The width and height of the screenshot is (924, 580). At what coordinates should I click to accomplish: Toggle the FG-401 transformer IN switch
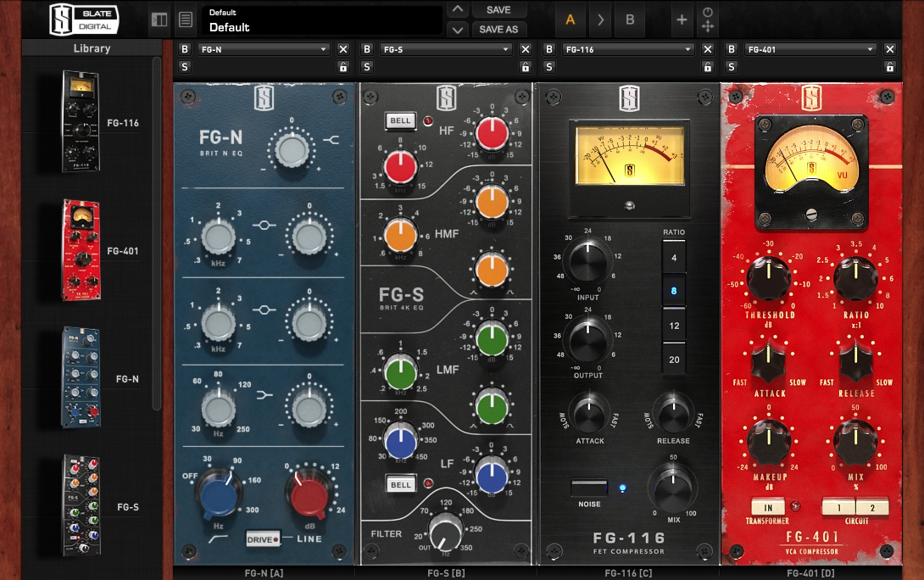[768, 507]
